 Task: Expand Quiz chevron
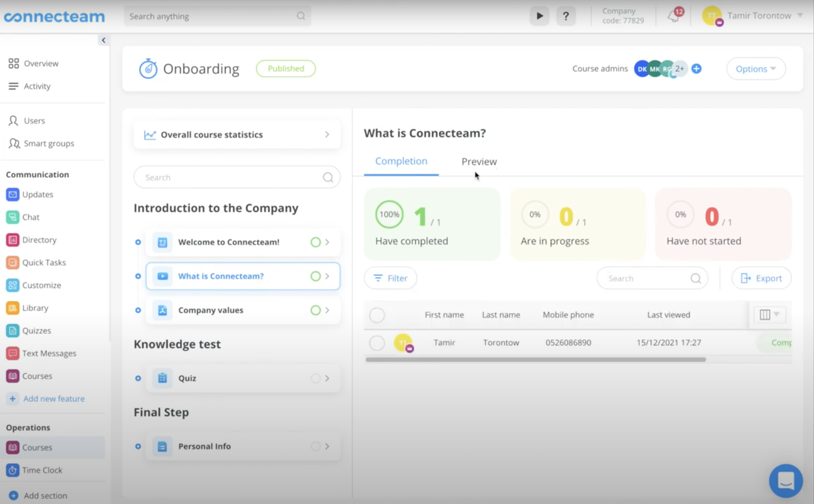[327, 378]
